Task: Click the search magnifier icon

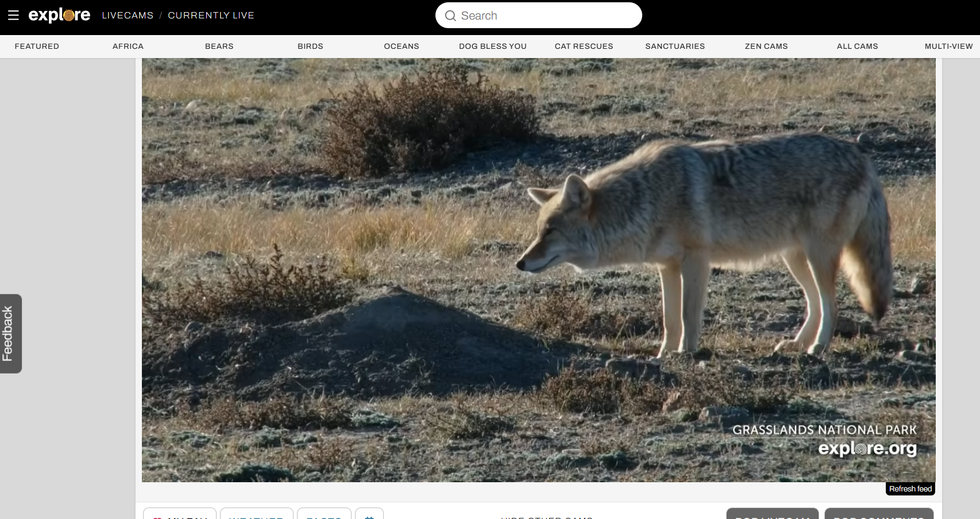Action: [x=450, y=16]
